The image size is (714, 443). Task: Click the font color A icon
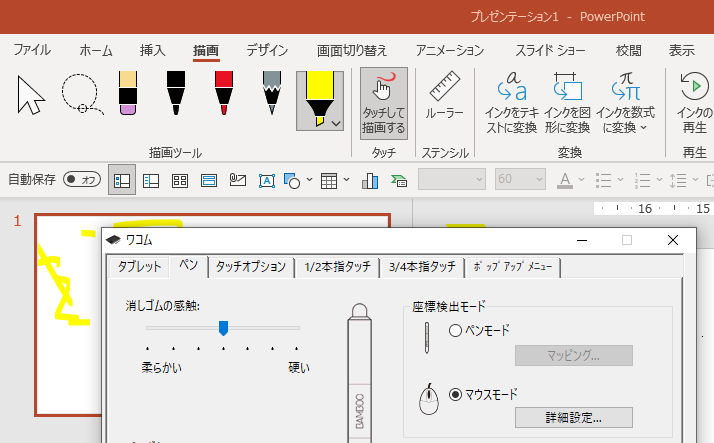tap(565, 180)
